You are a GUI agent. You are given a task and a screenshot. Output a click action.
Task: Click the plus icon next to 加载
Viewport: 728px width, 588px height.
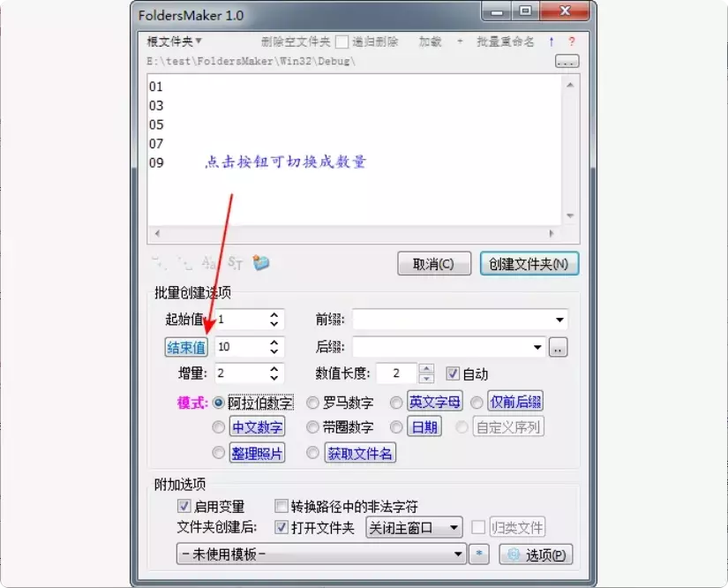point(457,41)
